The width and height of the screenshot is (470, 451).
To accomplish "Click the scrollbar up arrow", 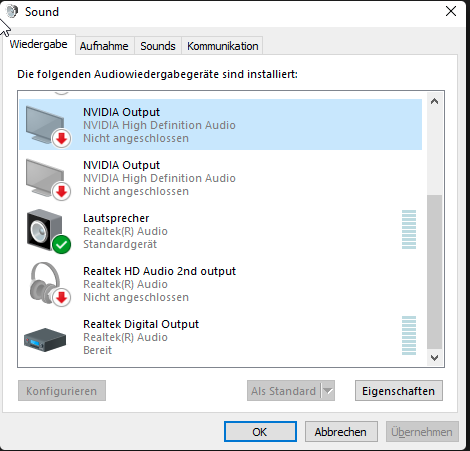I will pyautogui.click(x=434, y=101).
